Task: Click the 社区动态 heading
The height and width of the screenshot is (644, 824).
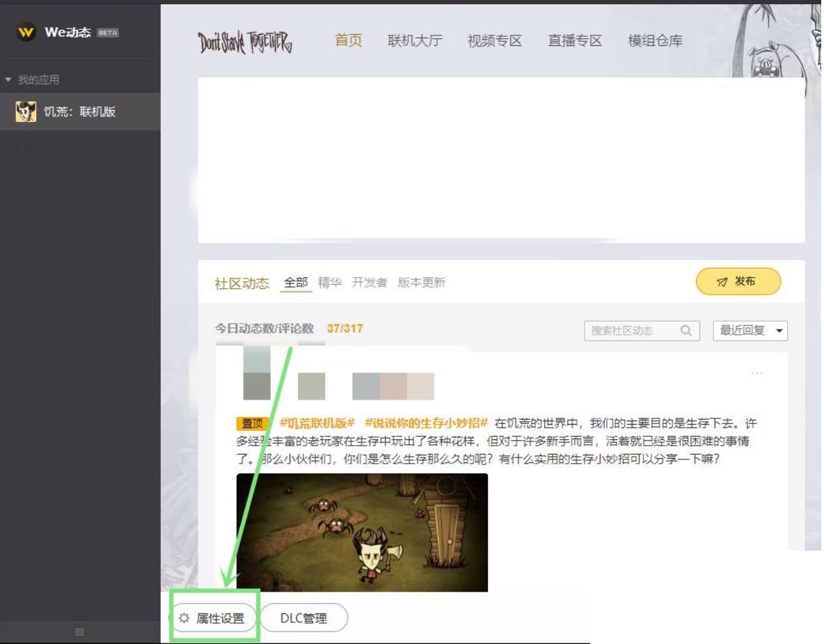Action: pos(241,283)
